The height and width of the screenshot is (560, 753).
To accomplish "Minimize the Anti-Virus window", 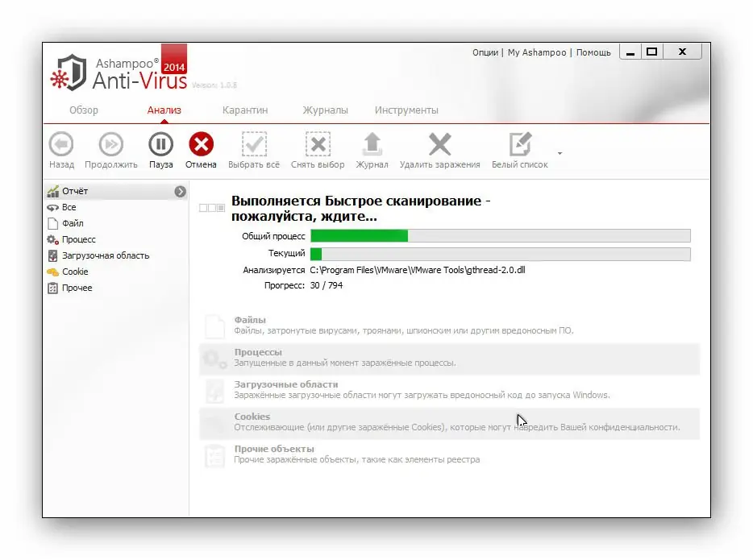I will tap(630, 52).
